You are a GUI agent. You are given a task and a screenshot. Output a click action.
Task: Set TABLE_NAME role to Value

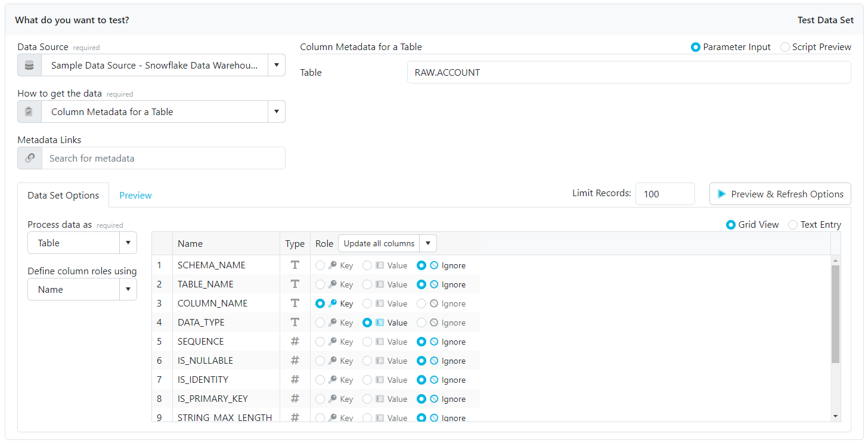[x=367, y=284]
